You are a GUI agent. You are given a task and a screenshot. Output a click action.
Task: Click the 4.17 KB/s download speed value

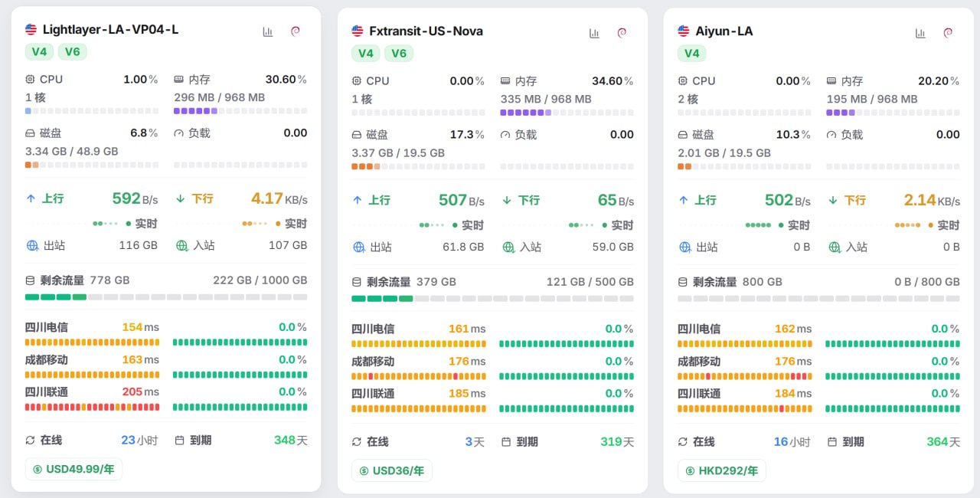(x=279, y=199)
